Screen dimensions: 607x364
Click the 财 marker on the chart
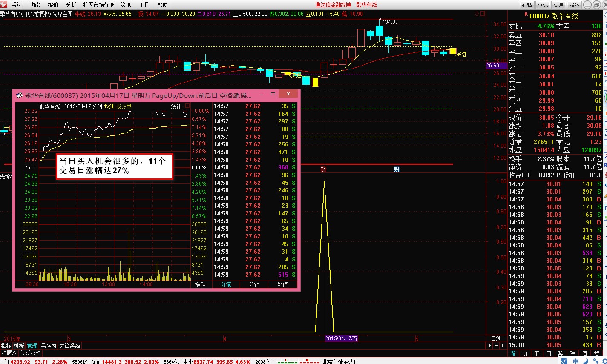(x=397, y=169)
